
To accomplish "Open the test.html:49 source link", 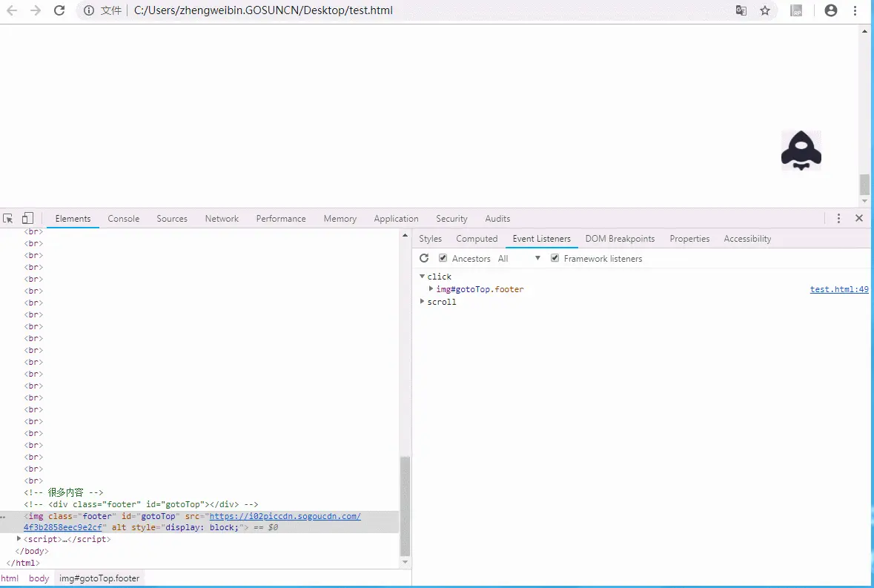I will (839, 289).
